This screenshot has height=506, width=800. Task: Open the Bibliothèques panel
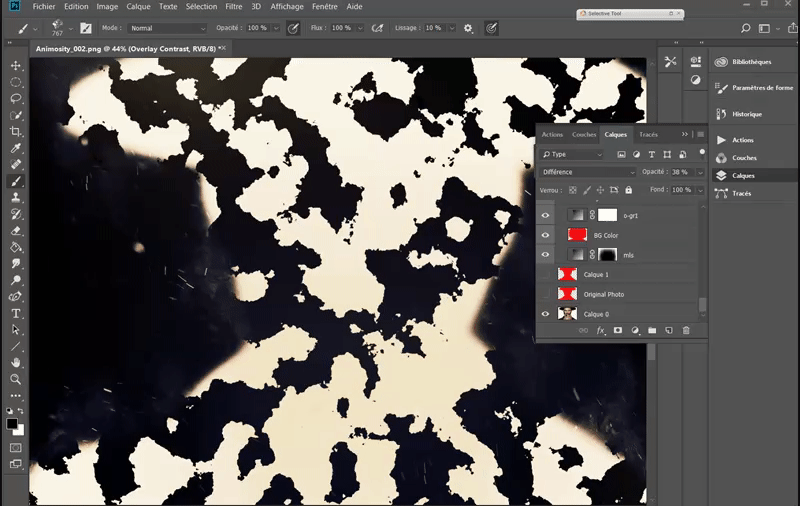click(x=751, y=62)
